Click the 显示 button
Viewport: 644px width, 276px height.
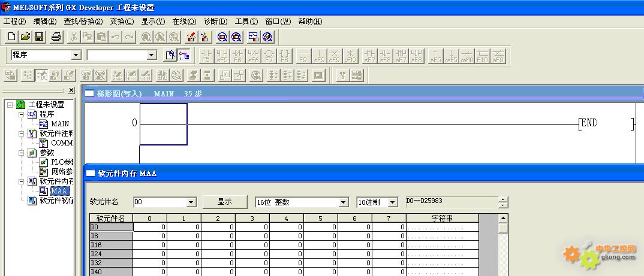pos(225,202)
